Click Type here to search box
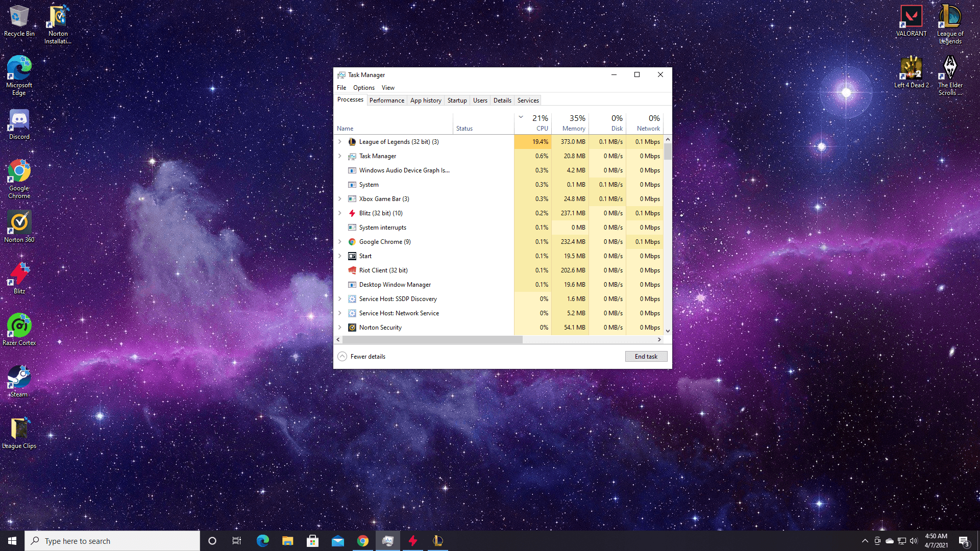 tap(112, 541)
